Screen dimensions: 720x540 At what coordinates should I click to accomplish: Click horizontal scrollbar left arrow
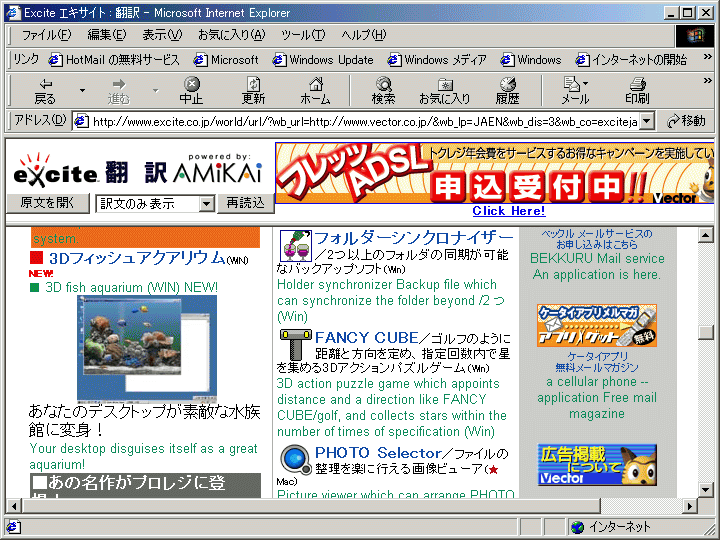pyautogui.click(x=14, y=506)
